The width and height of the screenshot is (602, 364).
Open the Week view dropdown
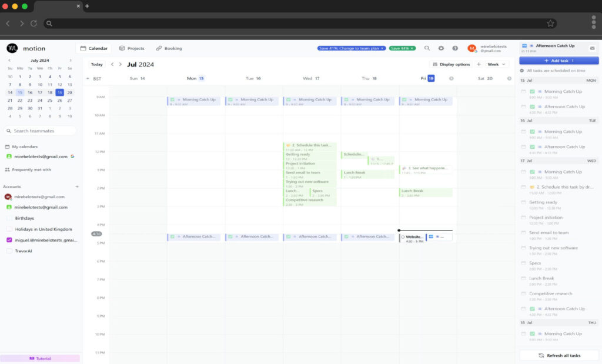click(x=496, y=64)
